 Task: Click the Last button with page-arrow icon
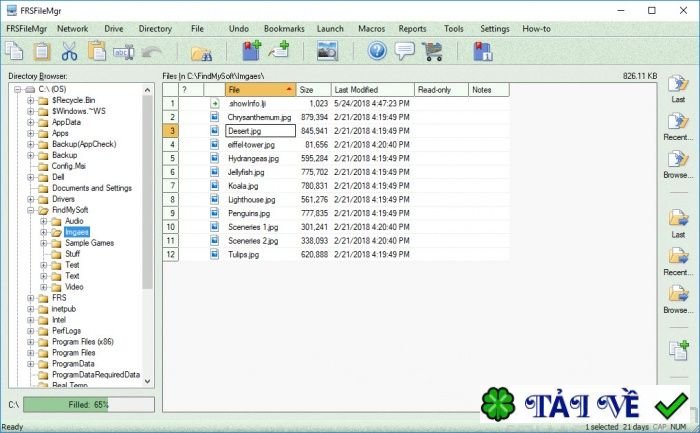point(678,88)
